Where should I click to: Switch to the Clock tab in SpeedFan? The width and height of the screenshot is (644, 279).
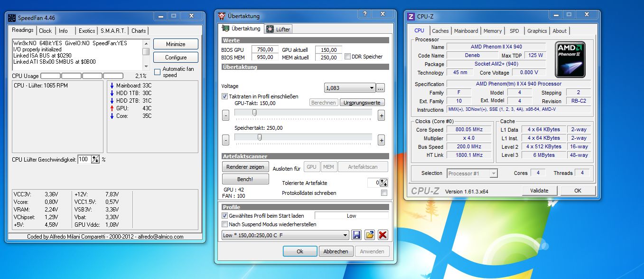(x=46, y=31)
